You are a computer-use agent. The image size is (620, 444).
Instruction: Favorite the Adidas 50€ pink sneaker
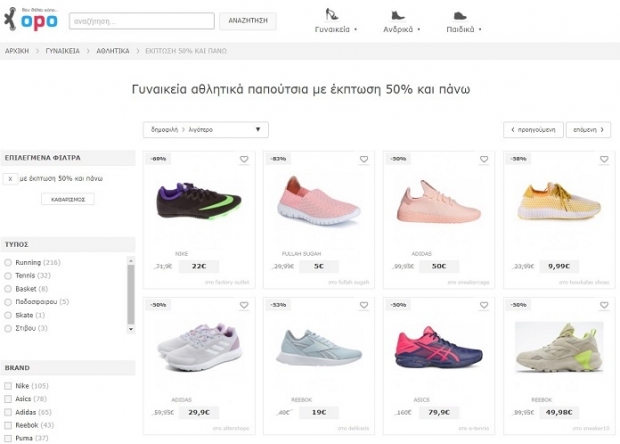point(484,159)
